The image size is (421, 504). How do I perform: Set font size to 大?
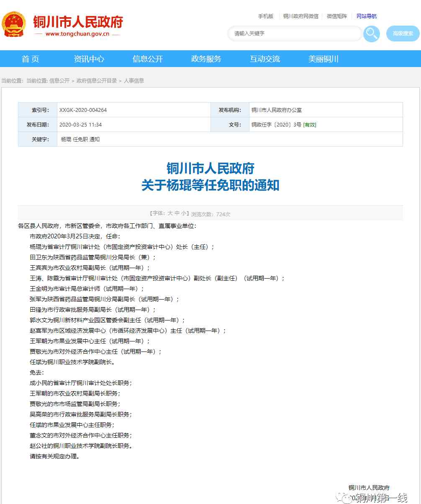tap(170, 214)
